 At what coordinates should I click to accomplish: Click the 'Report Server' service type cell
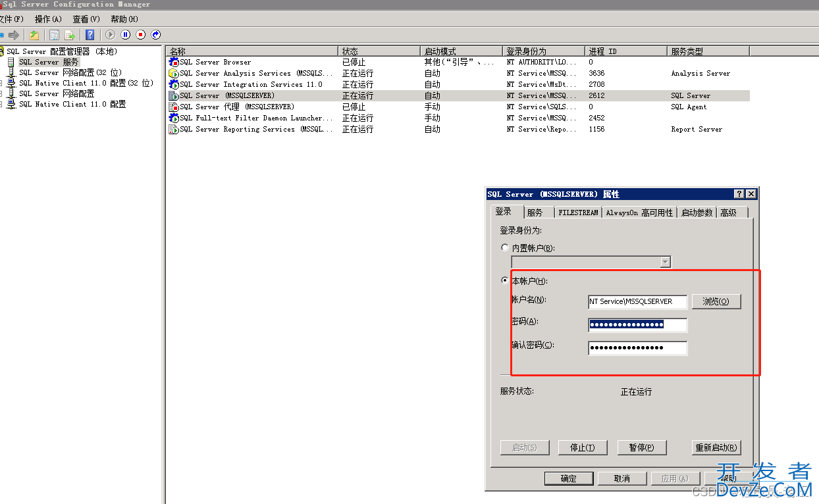[x=697, y=129]
